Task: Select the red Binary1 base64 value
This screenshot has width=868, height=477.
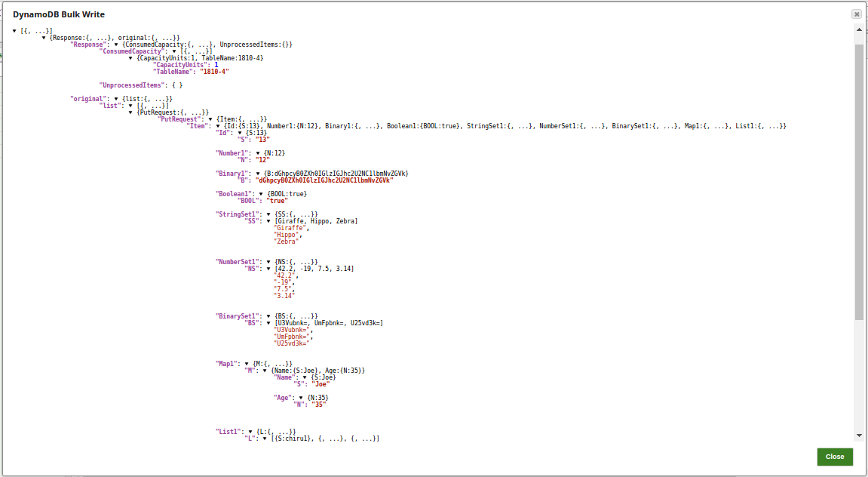Action: pyautogui.click(x=324, y=180)
